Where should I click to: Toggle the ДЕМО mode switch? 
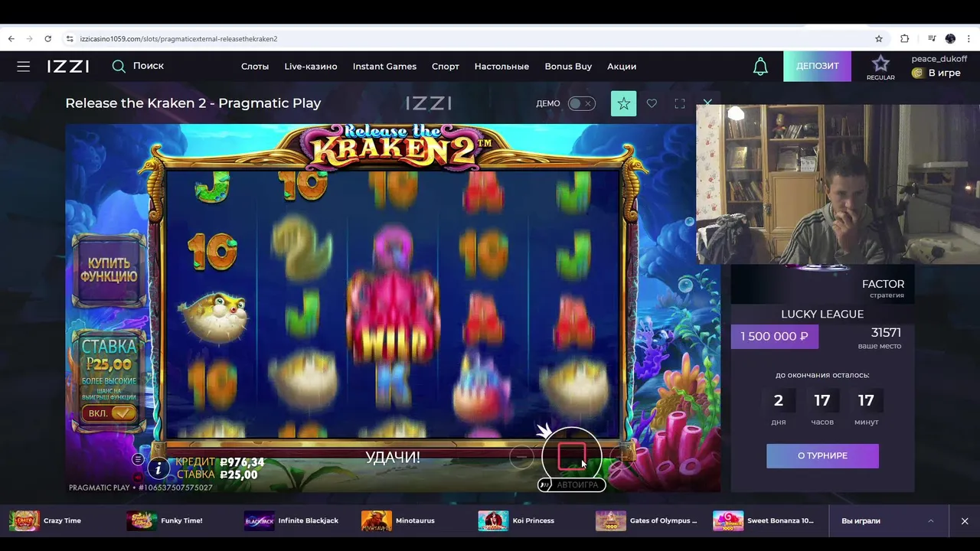pyautogui.click(x=582, y=103)
